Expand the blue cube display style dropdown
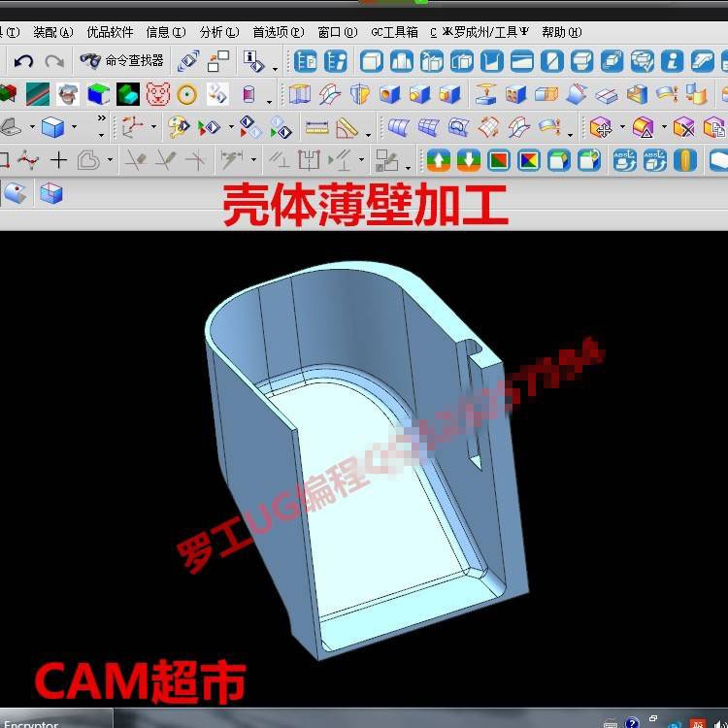The width and height of the screenshot is (728, 728). 74,128
